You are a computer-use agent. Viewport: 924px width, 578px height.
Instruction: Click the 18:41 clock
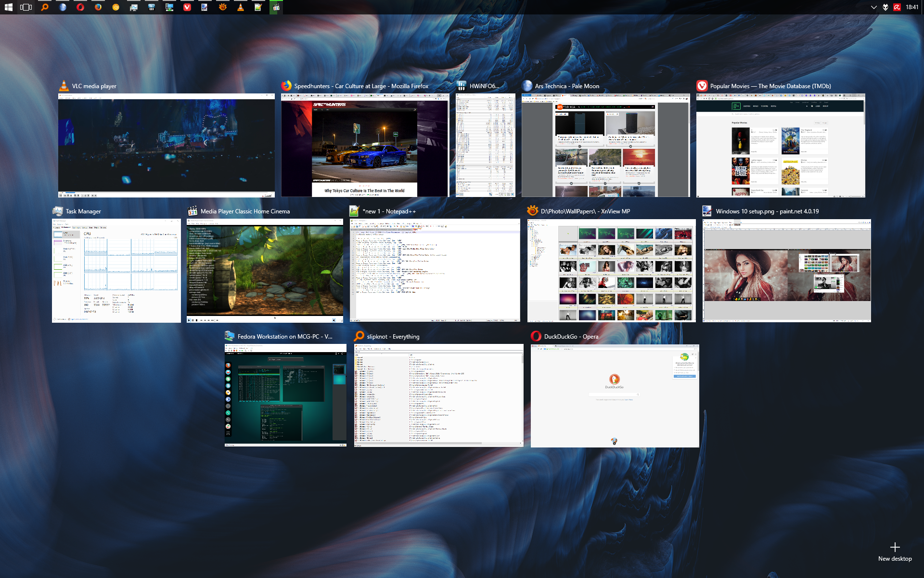[912, 7]
